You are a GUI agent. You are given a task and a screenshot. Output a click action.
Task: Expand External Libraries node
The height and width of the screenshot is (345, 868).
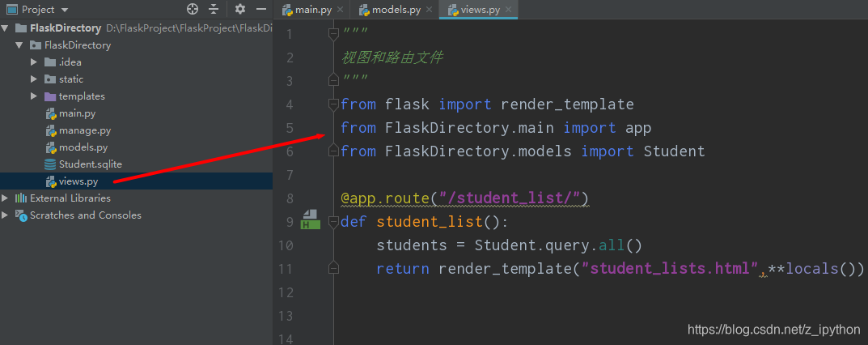pos(6,198)
